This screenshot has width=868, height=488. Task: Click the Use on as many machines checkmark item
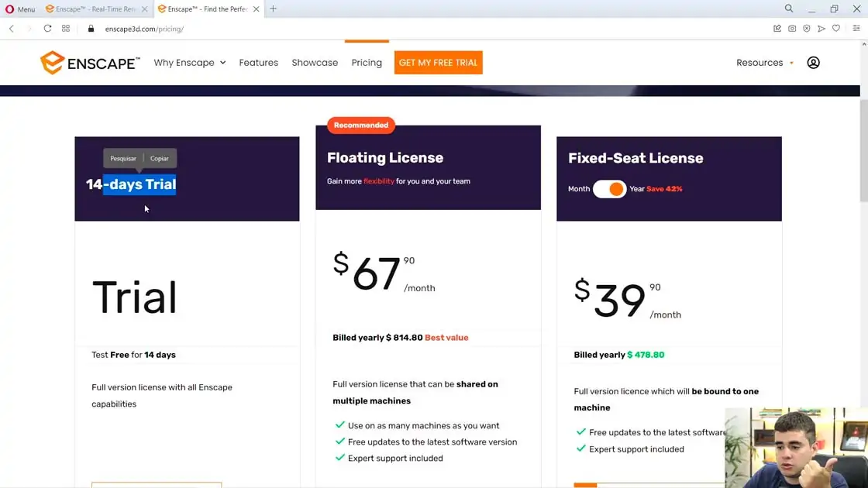click(x=418, y=425)
